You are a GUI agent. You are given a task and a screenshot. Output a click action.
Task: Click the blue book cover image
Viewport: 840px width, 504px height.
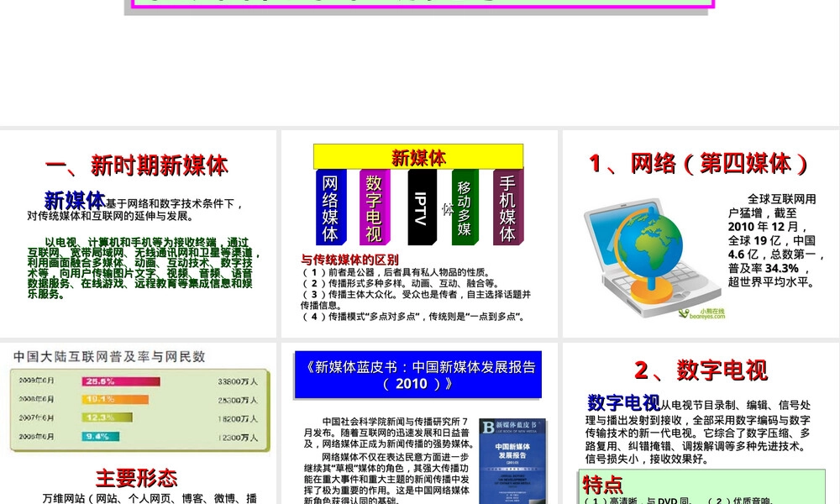(x=512, y=460)
